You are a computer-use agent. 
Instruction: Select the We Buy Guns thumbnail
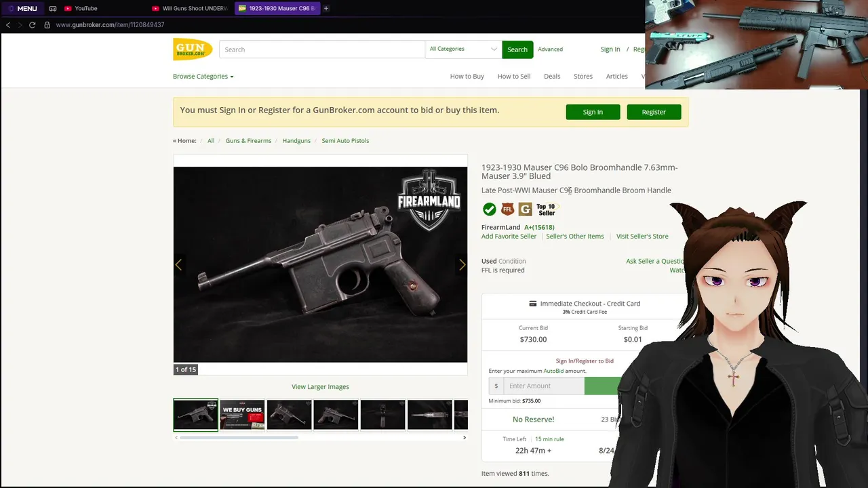pos(242,415)
